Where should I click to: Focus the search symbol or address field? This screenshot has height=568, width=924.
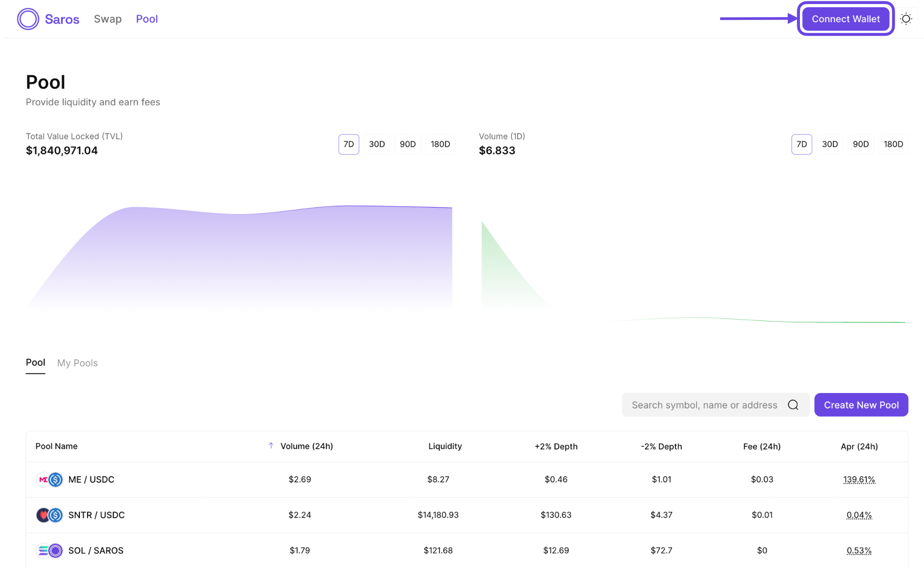click(x=704, y=405)
